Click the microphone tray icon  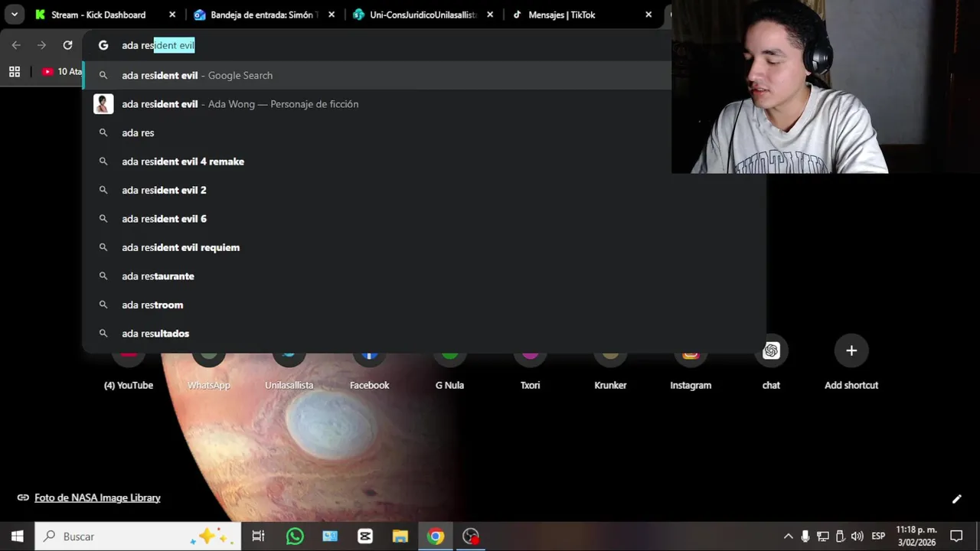(x=805, y=536)
